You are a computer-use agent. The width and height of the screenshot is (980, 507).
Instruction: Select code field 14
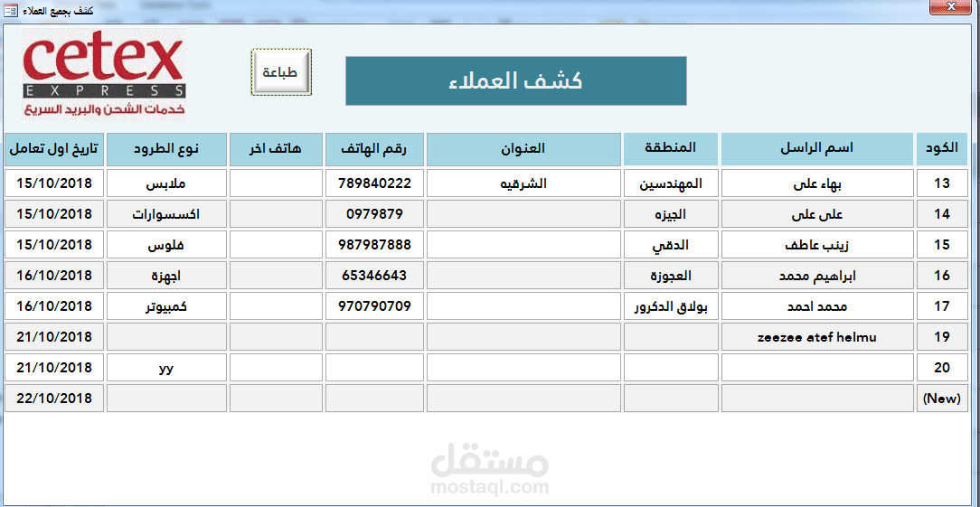941,214
